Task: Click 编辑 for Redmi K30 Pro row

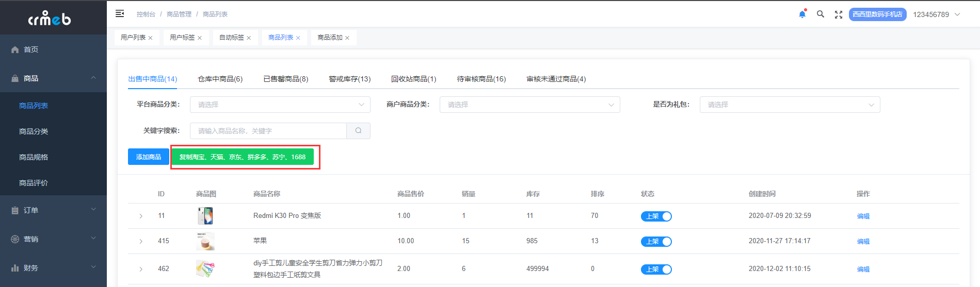Action: pos(863,216)
